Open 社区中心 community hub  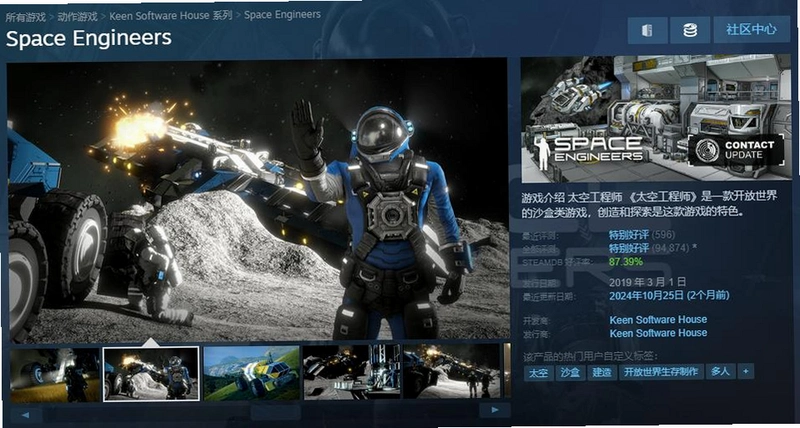(751, 30)
